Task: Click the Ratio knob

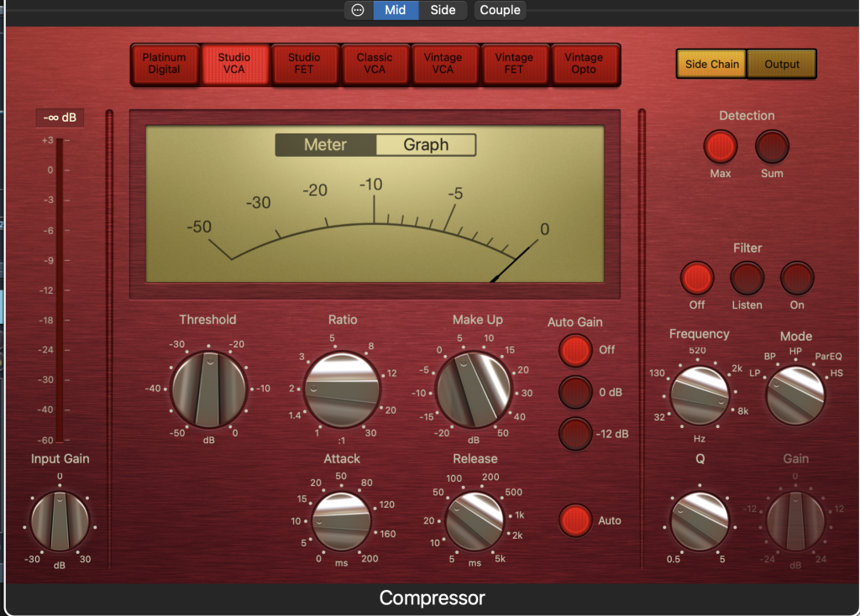Action: tap(342, 389)
